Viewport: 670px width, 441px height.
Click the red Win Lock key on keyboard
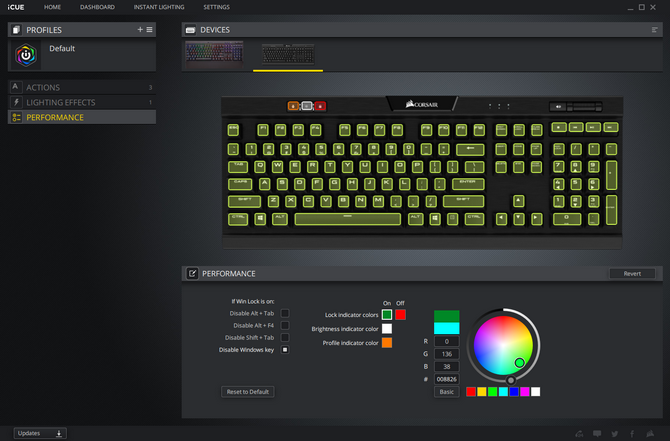click(320, 106)
